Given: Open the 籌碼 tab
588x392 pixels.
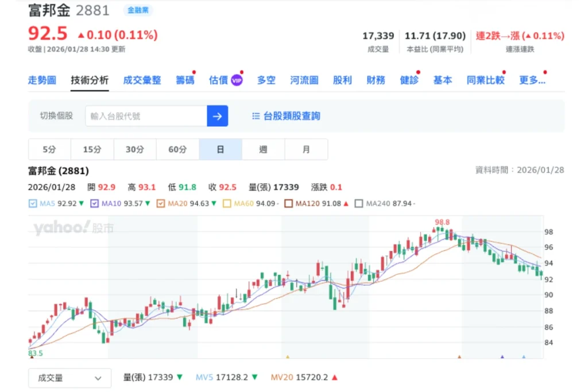Looking at the screenshot, I should (185, 80).
